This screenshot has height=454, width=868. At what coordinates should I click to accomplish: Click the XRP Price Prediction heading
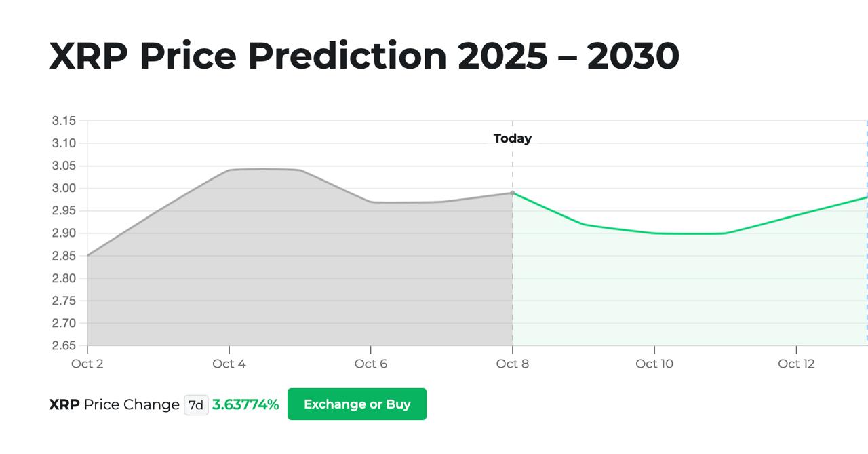click(x=364, y=56)
